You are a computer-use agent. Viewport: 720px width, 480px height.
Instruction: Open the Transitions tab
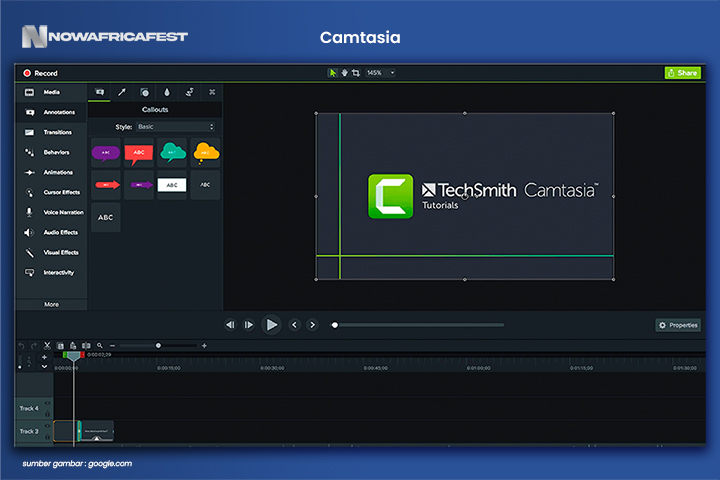pyautogui.click(x=51, y=132)
